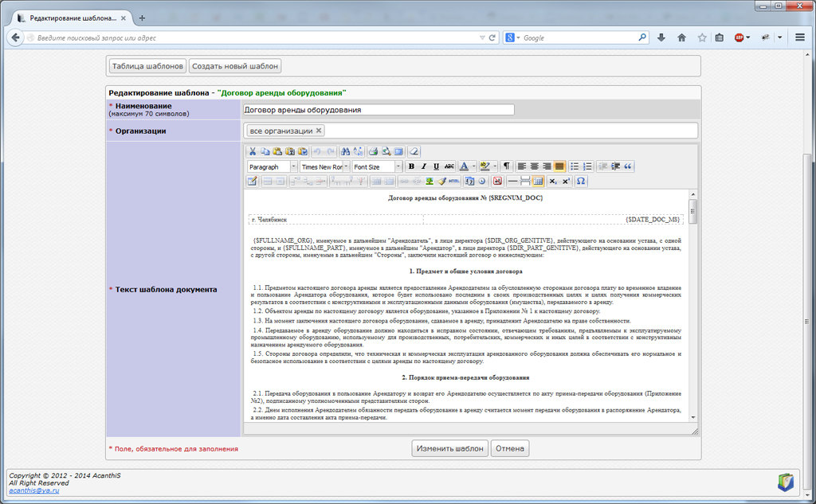Click the 'Отмена' button

pos(510,448)
